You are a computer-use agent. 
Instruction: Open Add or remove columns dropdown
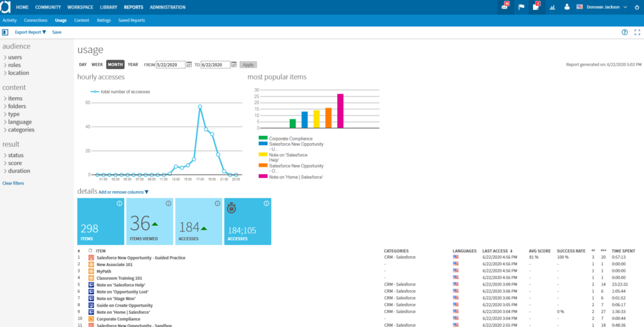pyautogui.click(x=124, y=192)
